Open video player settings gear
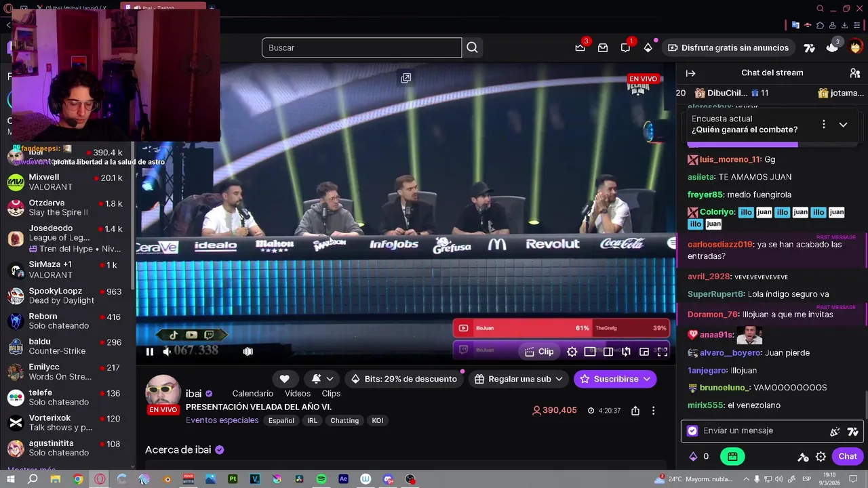The image size is (868, 488). 572,351
